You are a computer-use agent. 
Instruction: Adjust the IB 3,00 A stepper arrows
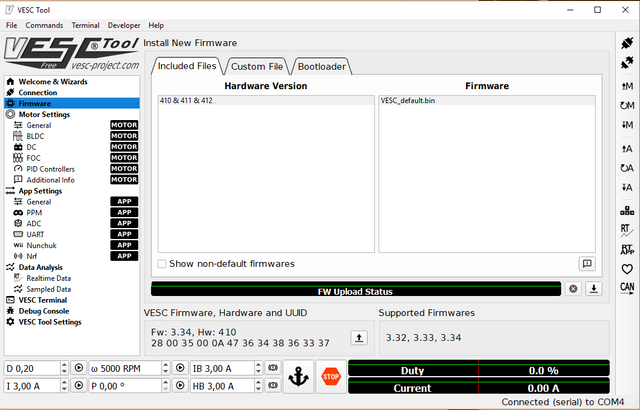258,368
